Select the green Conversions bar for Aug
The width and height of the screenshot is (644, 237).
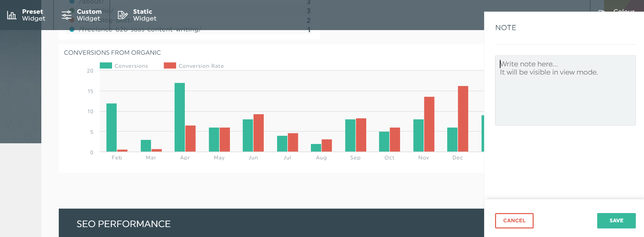coord(316,148)
